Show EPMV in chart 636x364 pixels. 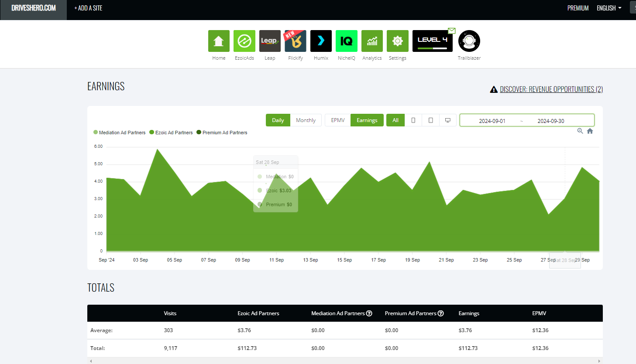(338, 120)
